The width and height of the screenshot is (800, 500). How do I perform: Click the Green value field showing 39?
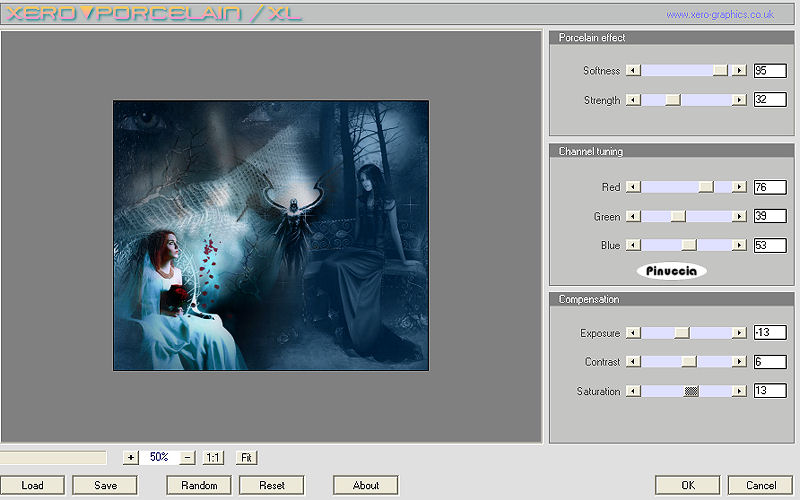(x=770, y=216)
